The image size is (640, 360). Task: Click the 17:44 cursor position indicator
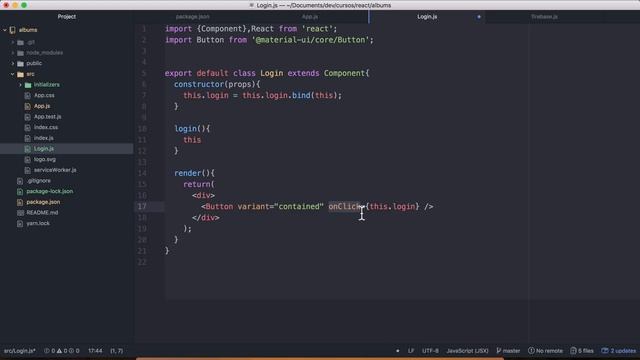[95, 351]
